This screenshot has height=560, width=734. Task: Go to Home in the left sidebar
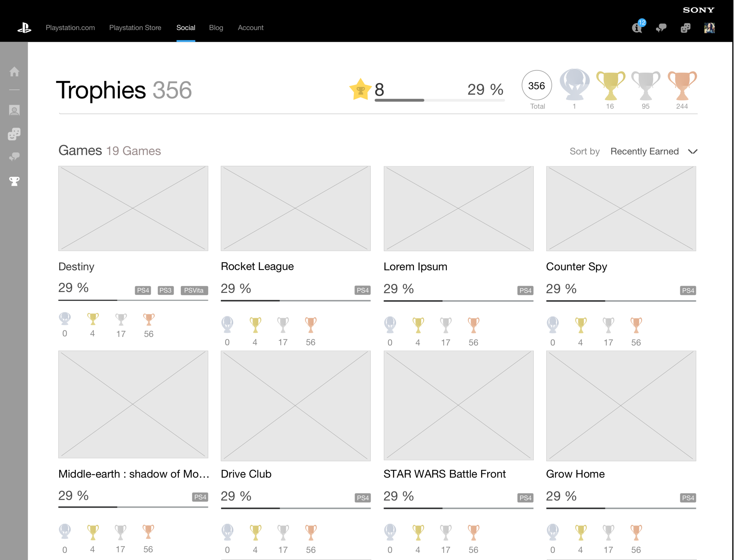(14, 71)
